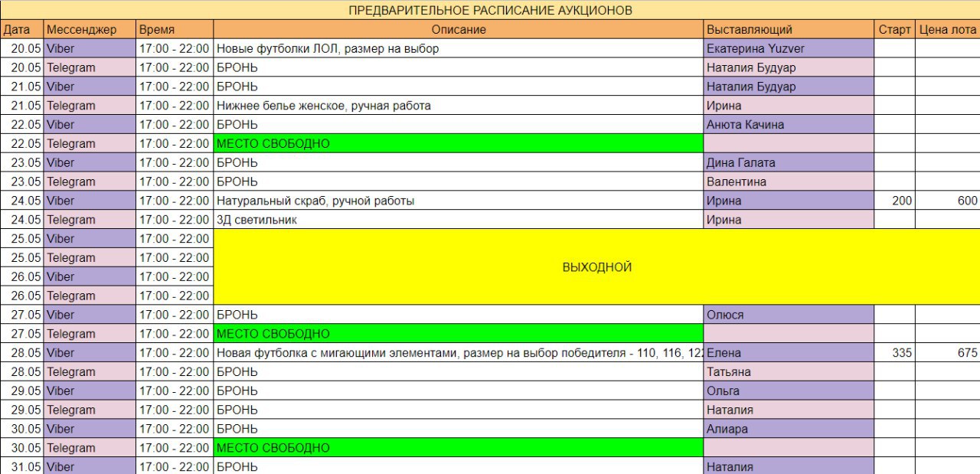Viewport: 980px width, 474px height.
Task: Click БРОНЬ in the 28.05 Telegram row
Action: click(x=459, y=372)
